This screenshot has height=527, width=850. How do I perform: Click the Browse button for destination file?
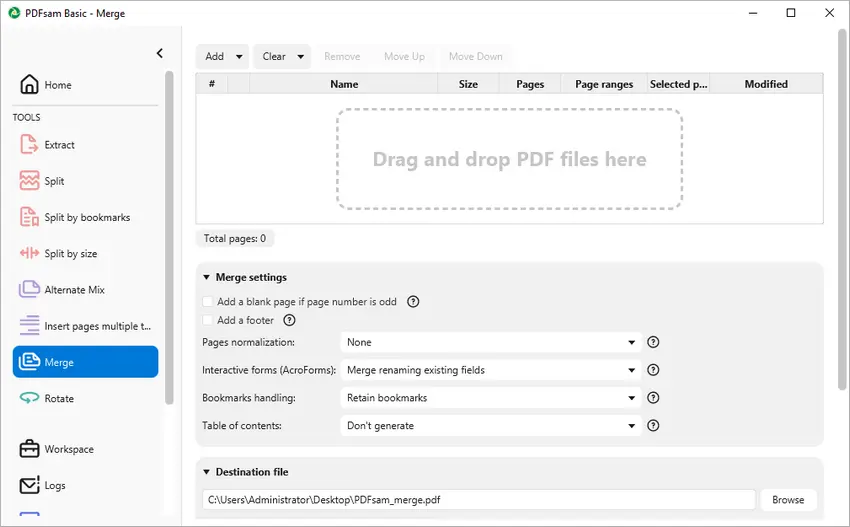point(788,499)
